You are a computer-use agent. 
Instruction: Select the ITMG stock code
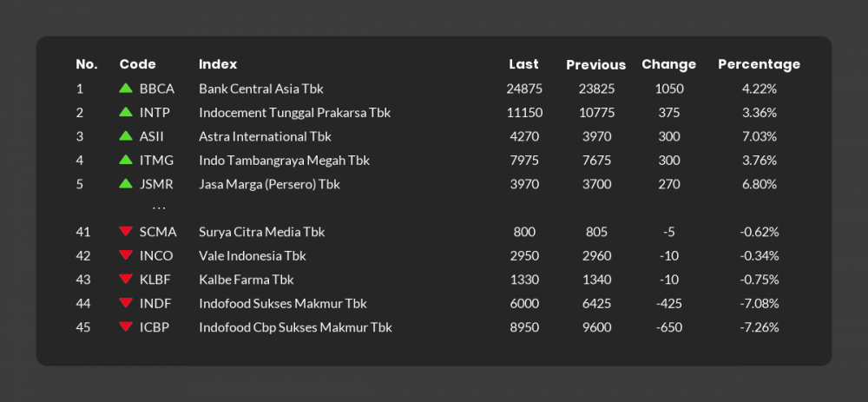pyautogui.click(x=156, y=160)
